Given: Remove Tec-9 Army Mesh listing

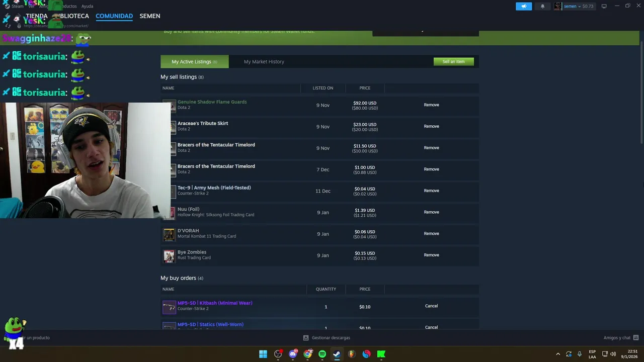Looking at the screenshot, I should click(x=431, y=191).
